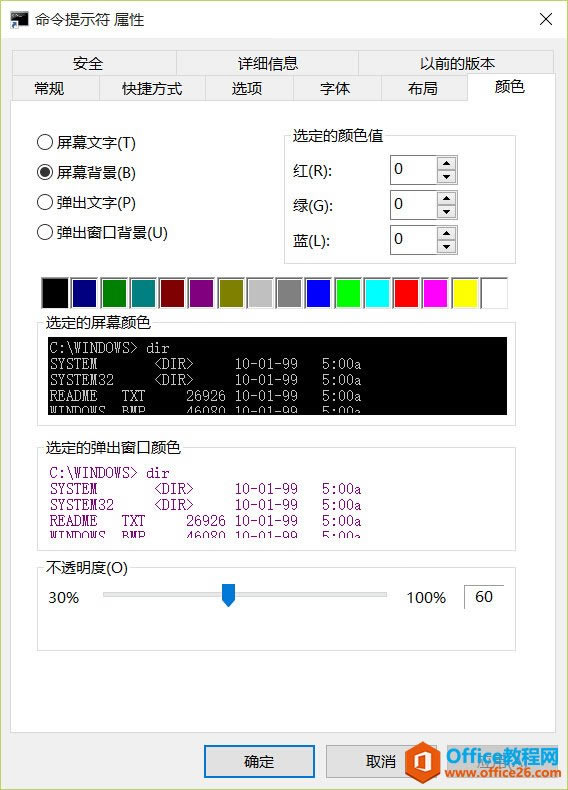Pick the white color swatch
568x790 pixels.
click(x=494, y=293)
